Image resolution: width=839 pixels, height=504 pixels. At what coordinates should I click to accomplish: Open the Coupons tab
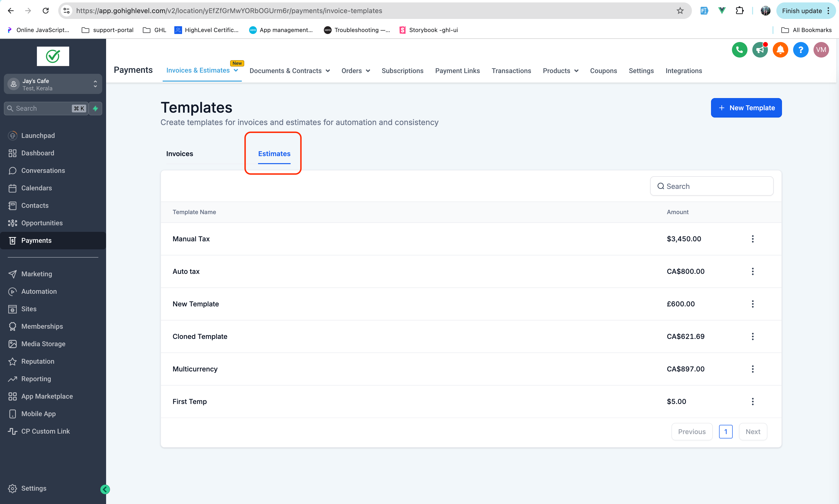603,71
